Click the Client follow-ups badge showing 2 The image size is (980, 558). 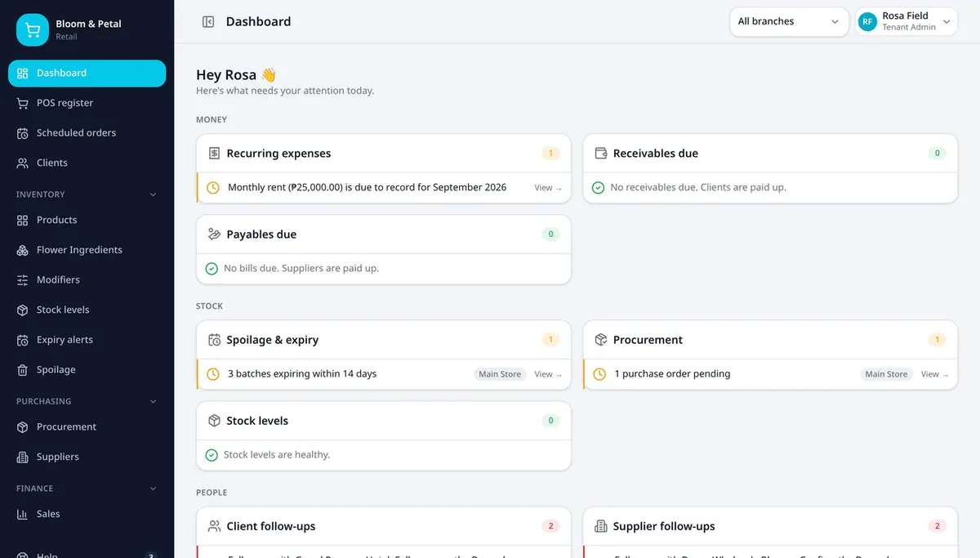550,526
